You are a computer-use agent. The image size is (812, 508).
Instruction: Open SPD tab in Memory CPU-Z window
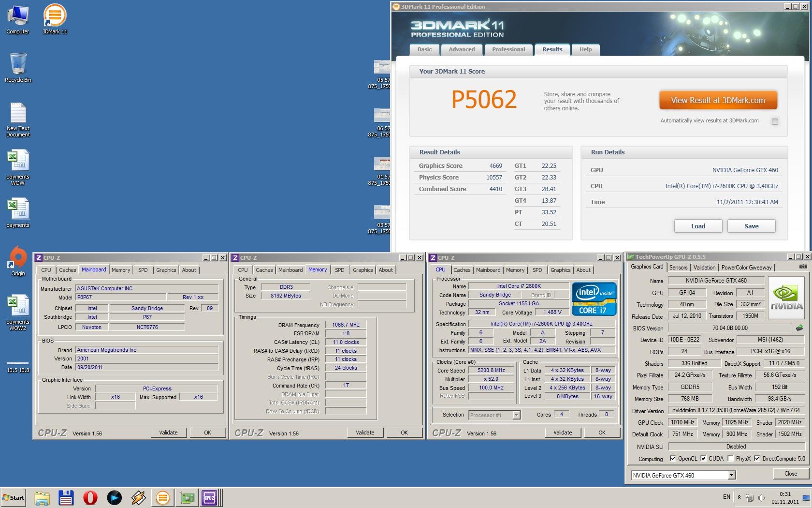pos(340,270)
